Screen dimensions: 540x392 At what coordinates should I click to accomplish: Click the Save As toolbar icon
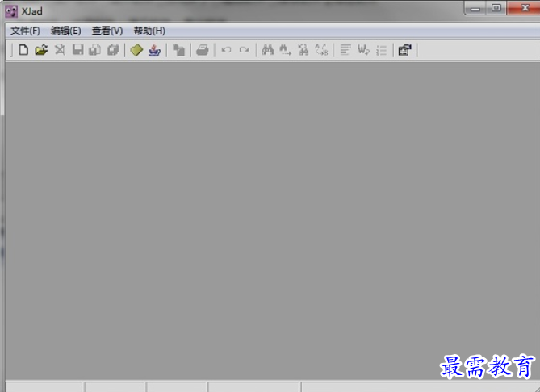95,50
